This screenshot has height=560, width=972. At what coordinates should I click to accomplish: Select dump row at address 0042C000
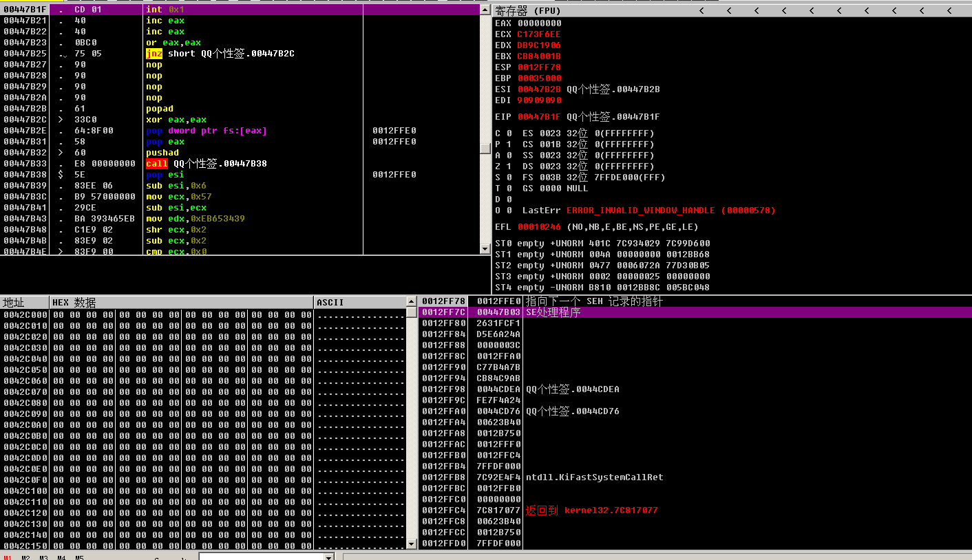point(203,315)
